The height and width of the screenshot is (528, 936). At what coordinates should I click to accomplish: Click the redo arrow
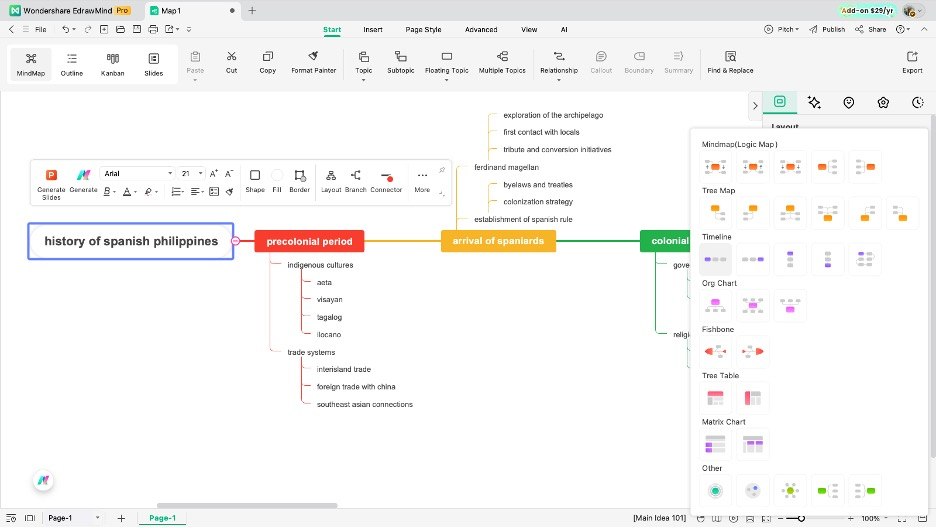click(88, 29)
